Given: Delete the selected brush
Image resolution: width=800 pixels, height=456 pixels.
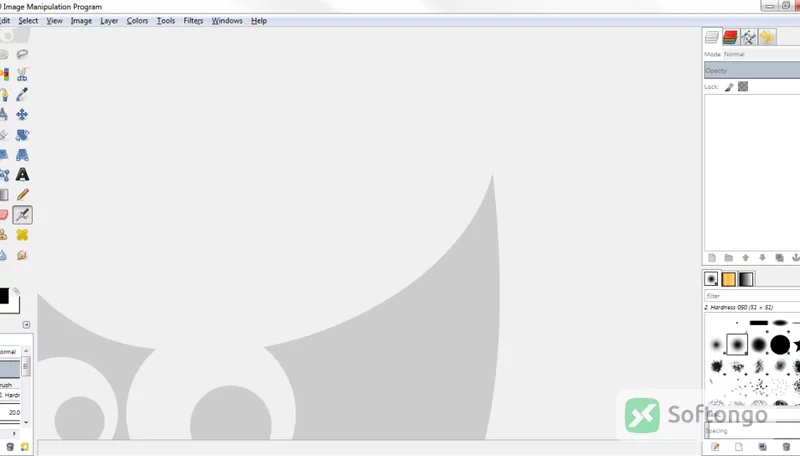Looking at the screenshot, I should click(786, 447).
